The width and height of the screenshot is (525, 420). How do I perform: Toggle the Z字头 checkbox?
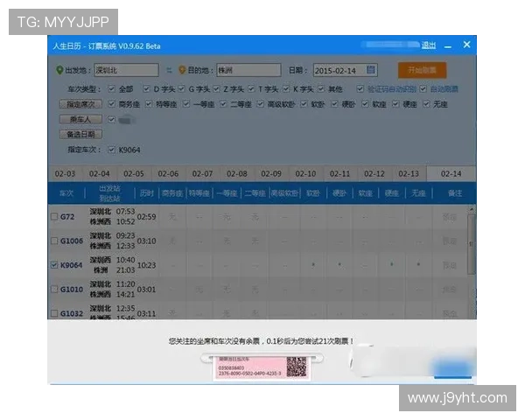[216, 89]
